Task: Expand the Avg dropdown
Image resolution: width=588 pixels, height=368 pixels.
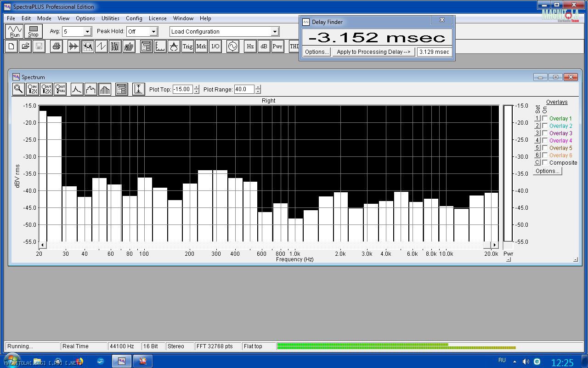Action: click(87, 32)
